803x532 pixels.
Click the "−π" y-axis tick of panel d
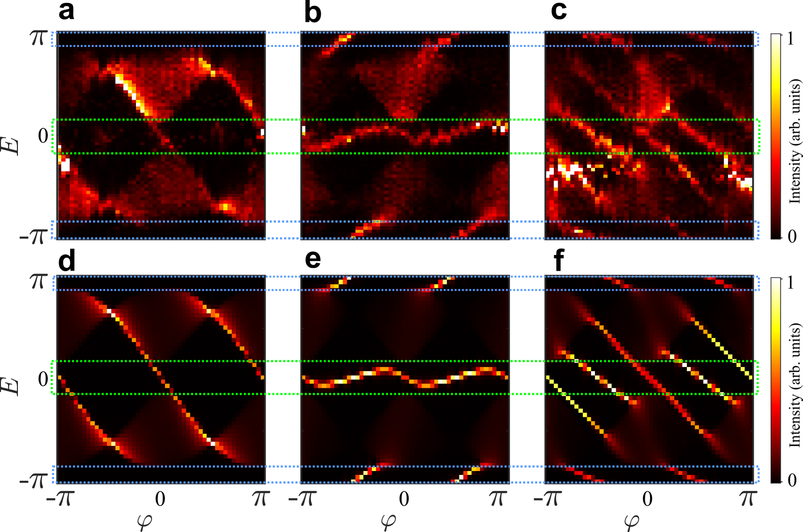[34, 480]
